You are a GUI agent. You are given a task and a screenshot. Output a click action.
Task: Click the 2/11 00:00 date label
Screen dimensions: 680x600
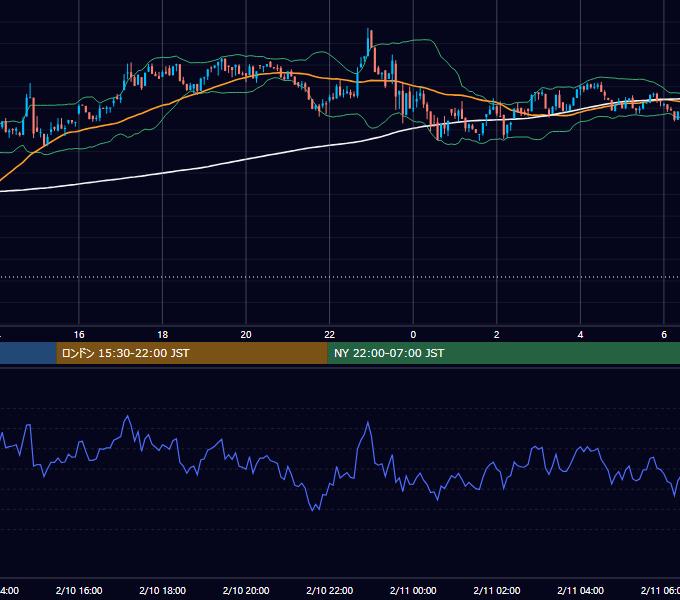[x=413, y=590]
